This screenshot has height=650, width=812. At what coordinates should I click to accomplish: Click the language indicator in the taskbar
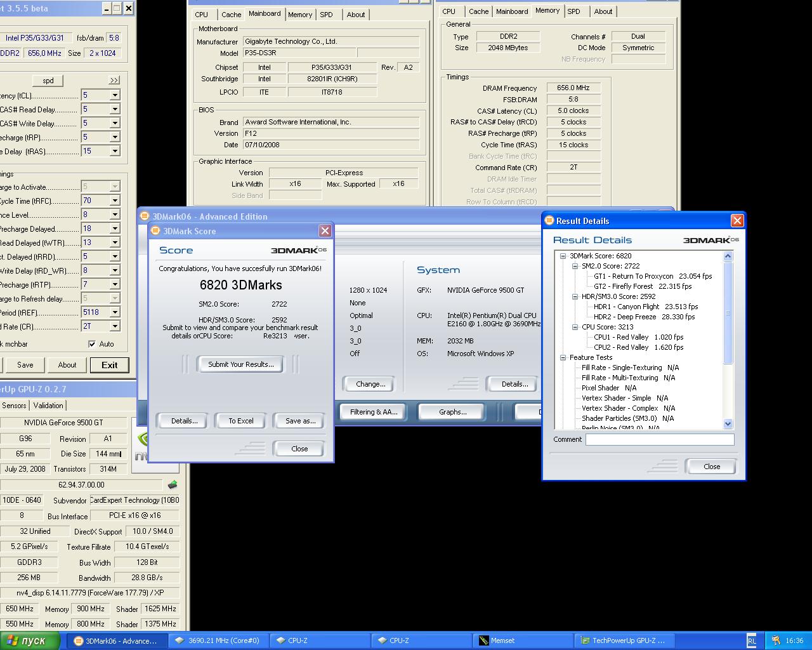pos(752,641)
